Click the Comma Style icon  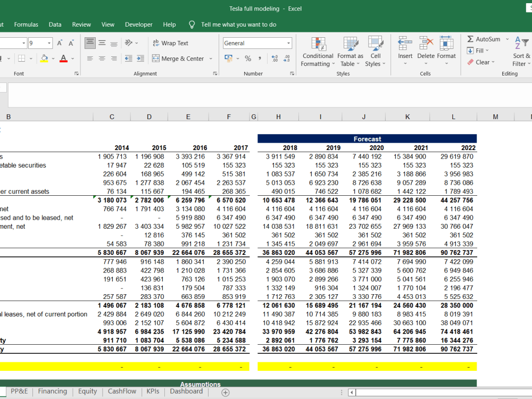(x=261, y=59)
